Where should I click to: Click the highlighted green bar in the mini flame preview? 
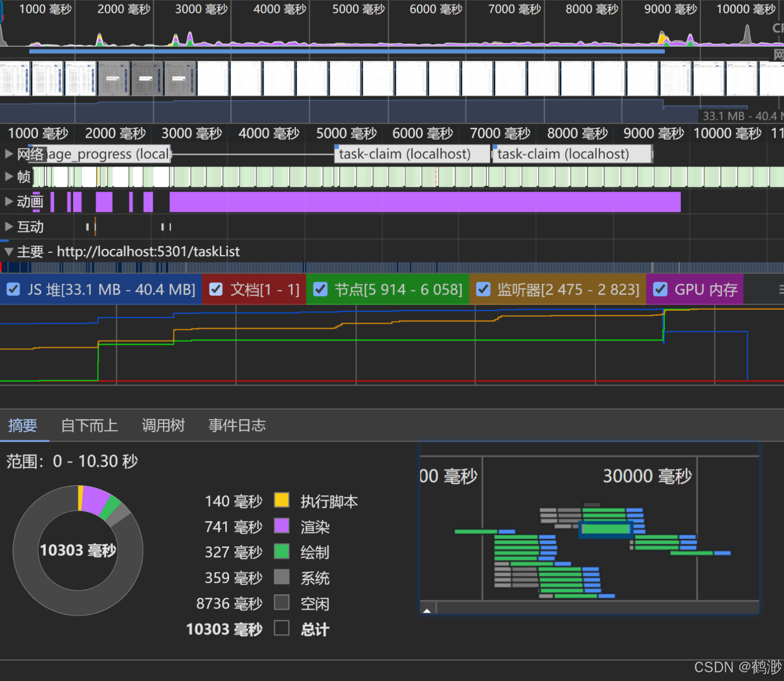tap(606, 529)
